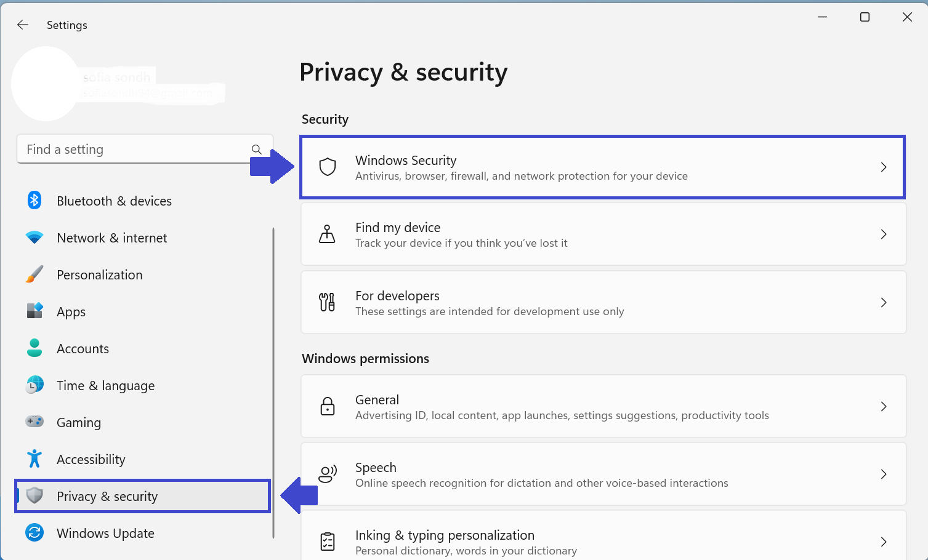Click the back arrow next to Settings
Screen dimensions: 928x560
[23, 25]
